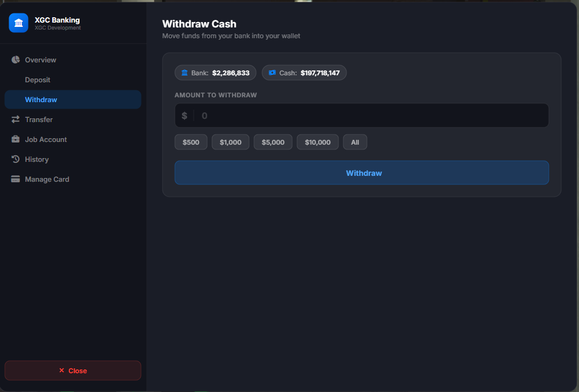This screenshot has width=579, height=392.
Task: Click the Overview pie chart icon
Action: pos(16,60)
